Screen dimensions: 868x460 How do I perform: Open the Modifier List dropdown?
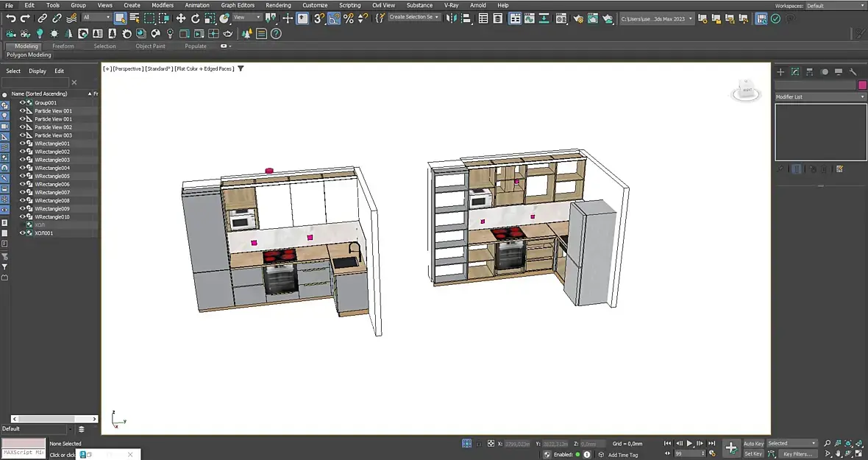tap(820, 97)
